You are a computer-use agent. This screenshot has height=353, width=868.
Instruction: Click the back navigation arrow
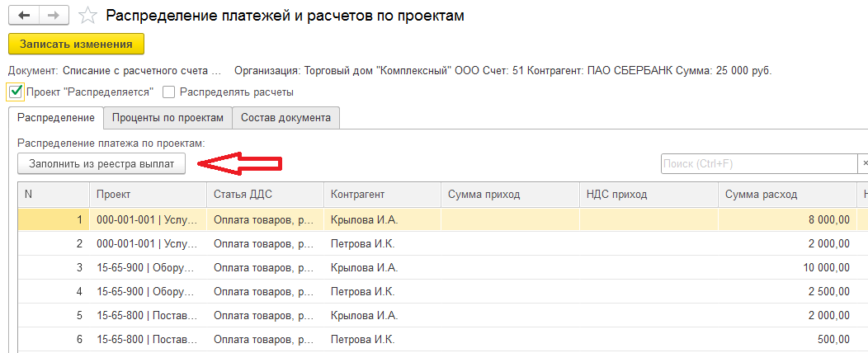pos(25,16)
